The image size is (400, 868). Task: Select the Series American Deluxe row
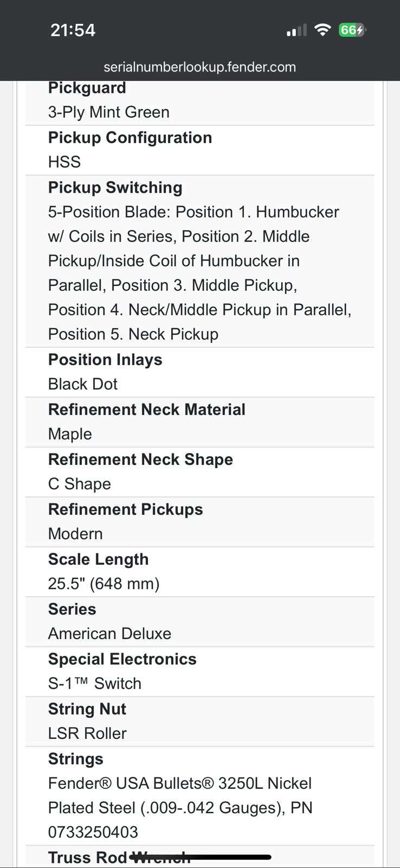[200, 622]
